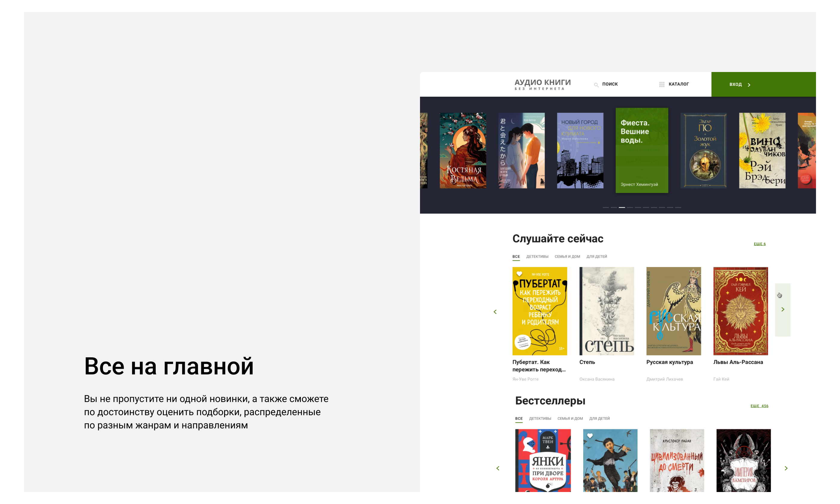Open Новый город для нового климата cover
The height and width of the screenshot is (504, 840).
pyautogui.click(x=580, y=151)
